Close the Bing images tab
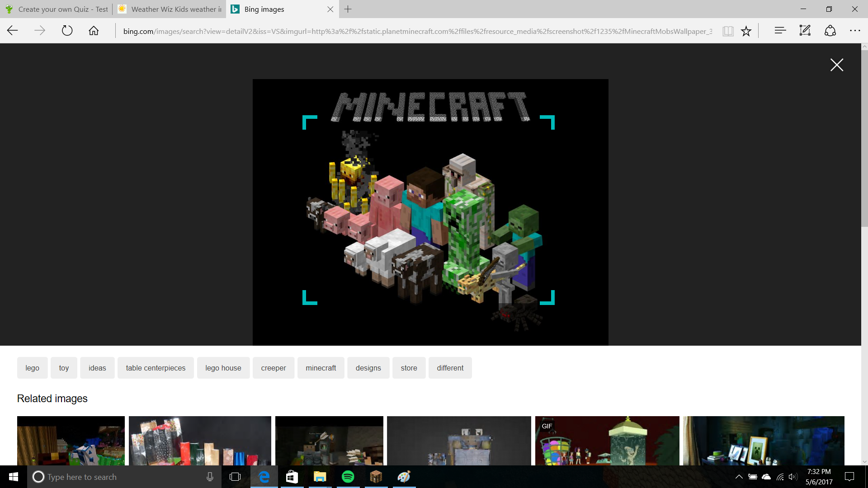Screen dimensions: 868x488 (x=330, y=9)
